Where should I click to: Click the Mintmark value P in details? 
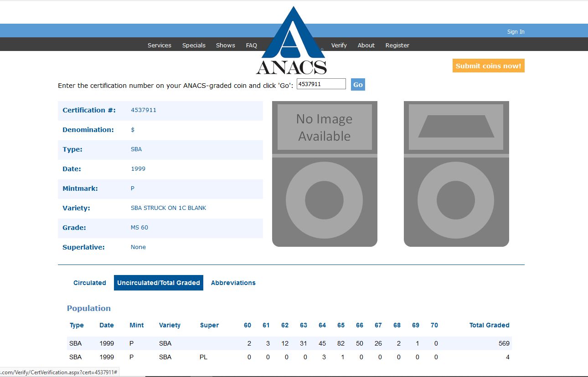(133, 188)
